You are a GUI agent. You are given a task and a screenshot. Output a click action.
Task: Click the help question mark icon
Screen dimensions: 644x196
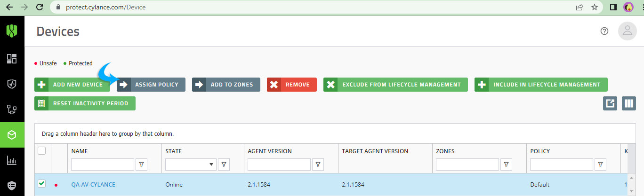604,31
